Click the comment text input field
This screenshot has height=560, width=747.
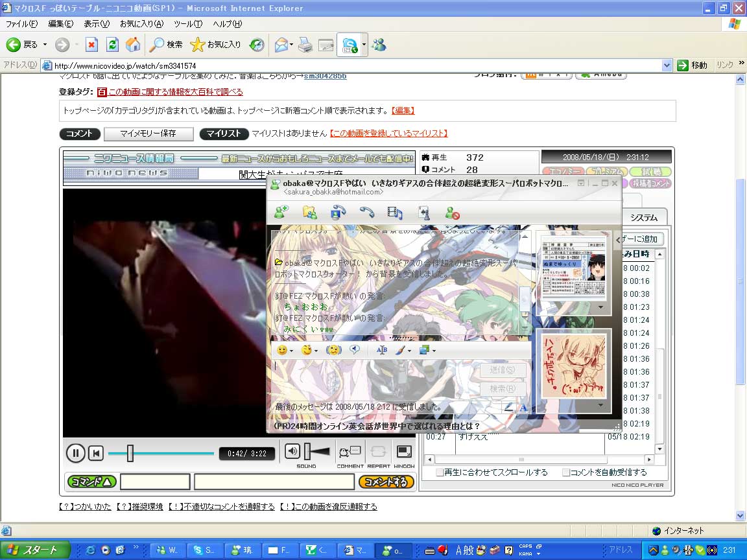pyautogui.click(x=274, y=482)
